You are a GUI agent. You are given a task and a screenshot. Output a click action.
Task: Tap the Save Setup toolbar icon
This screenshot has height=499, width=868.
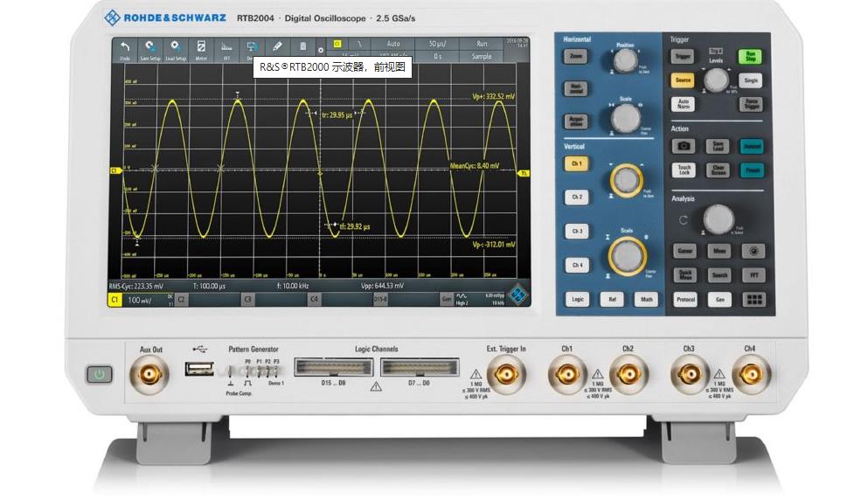[150, 50]
